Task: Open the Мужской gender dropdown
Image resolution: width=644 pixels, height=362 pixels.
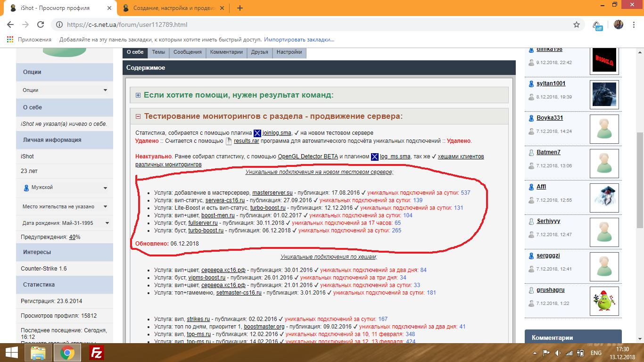Action: (x=65, y=188)
